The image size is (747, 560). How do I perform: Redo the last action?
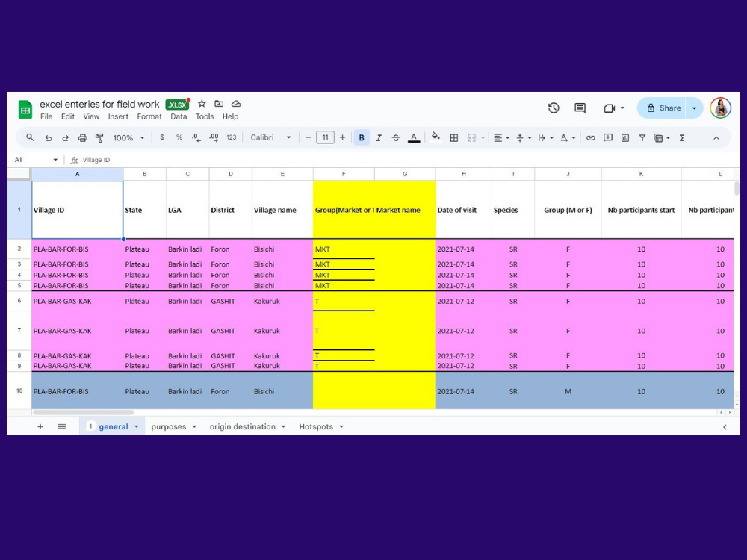tap(65, 138)
